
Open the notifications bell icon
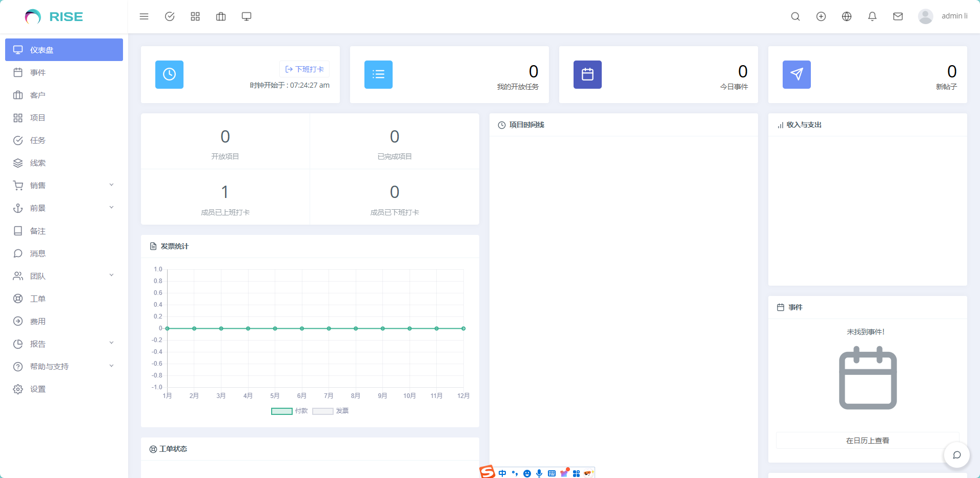click(x=872, y=16)
